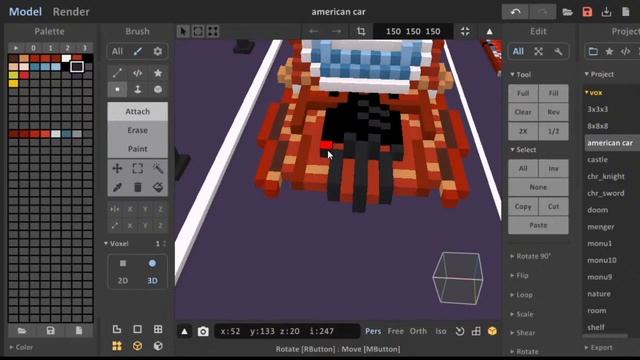
Task: Expand the Rotate 90° section
Action: (x=531, y=256)
